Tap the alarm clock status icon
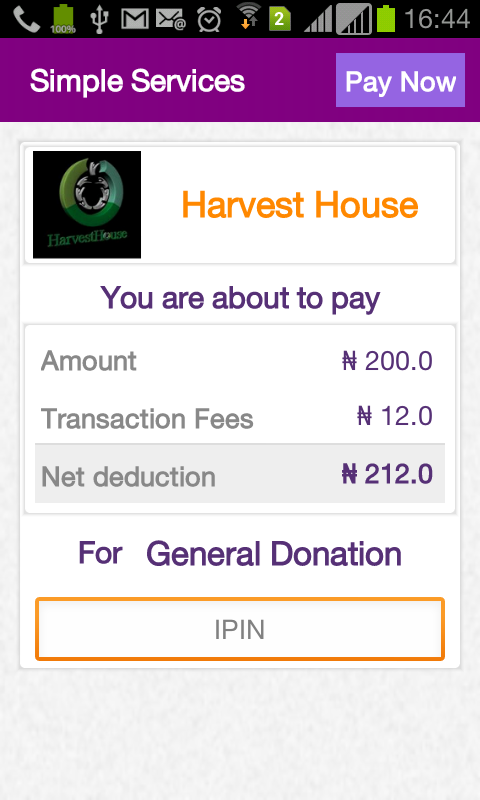 [209, 19]
